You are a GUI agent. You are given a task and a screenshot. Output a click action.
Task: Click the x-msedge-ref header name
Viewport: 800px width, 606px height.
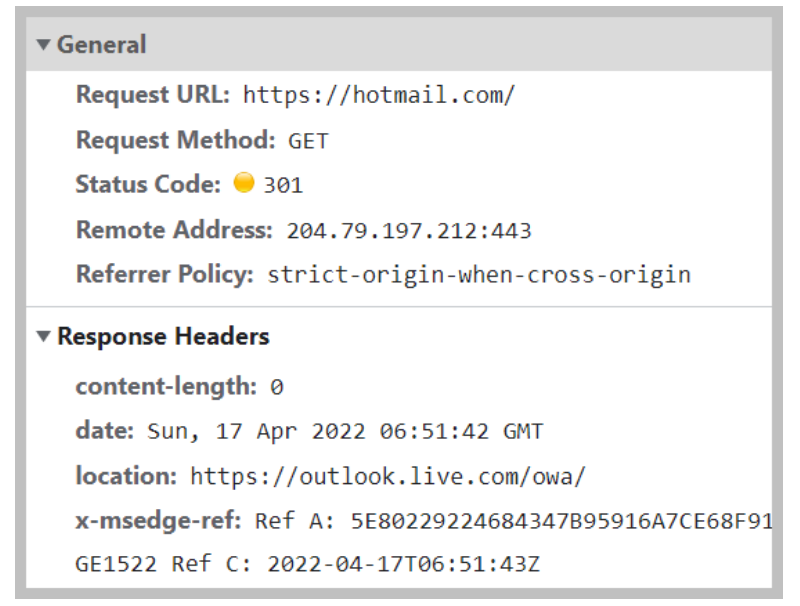158,521
